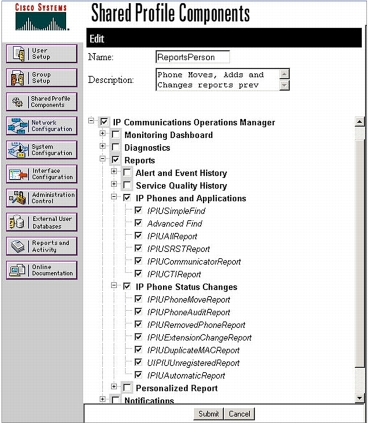This screenshot has height=426, width=369.
Task: Toggle IPIUSRSTReport checkbox
Action: [x=138, y=249]
